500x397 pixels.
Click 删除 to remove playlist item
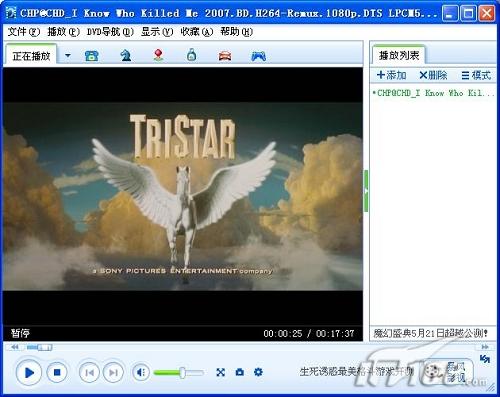point(433,75)
